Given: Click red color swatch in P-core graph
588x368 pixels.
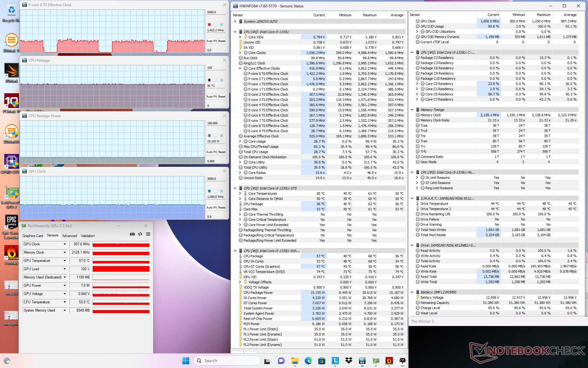Looking at the screenshot, I should (209, 25).
